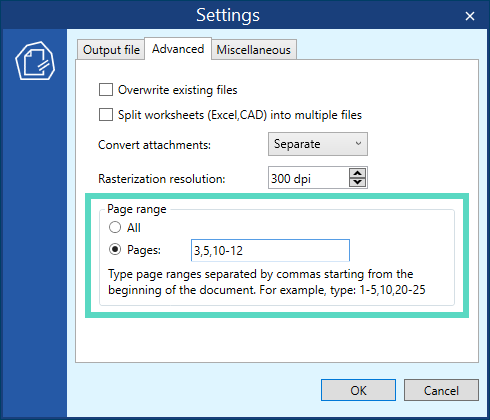The height and width of the screenshot is (420, 490).
Task: Click the Page range group title
Action: point(137,209)
